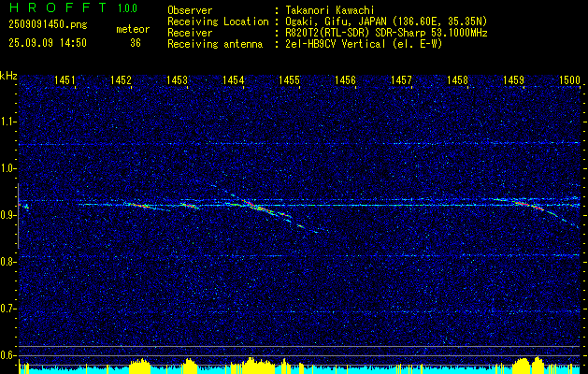This screenshot has width=588, height=374.
Task: Click the Receiving Location label
Action: [x=218, y=22]
